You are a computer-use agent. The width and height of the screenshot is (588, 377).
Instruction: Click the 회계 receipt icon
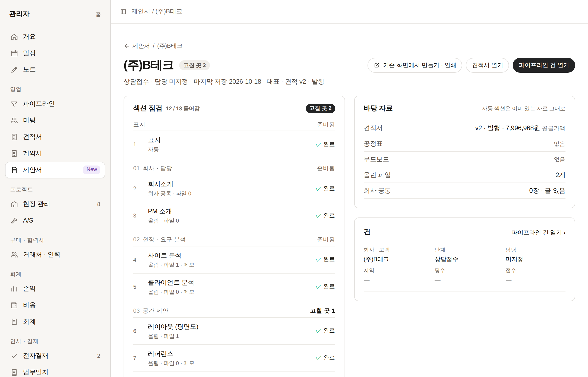pyautogui.click(x=14, y=322)
